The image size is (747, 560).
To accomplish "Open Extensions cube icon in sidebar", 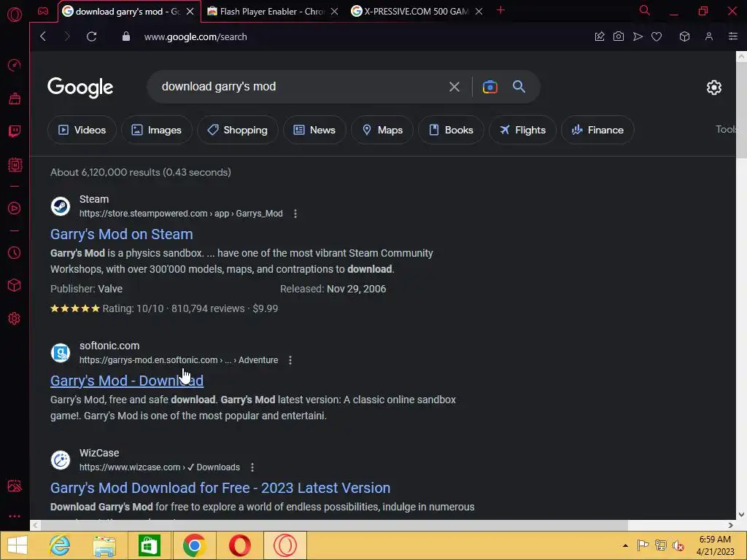I will coord(15,285).
